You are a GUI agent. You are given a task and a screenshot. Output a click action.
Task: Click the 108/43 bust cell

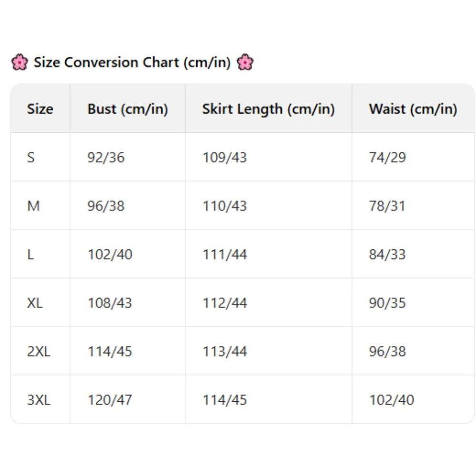click(x=109, y=303)
